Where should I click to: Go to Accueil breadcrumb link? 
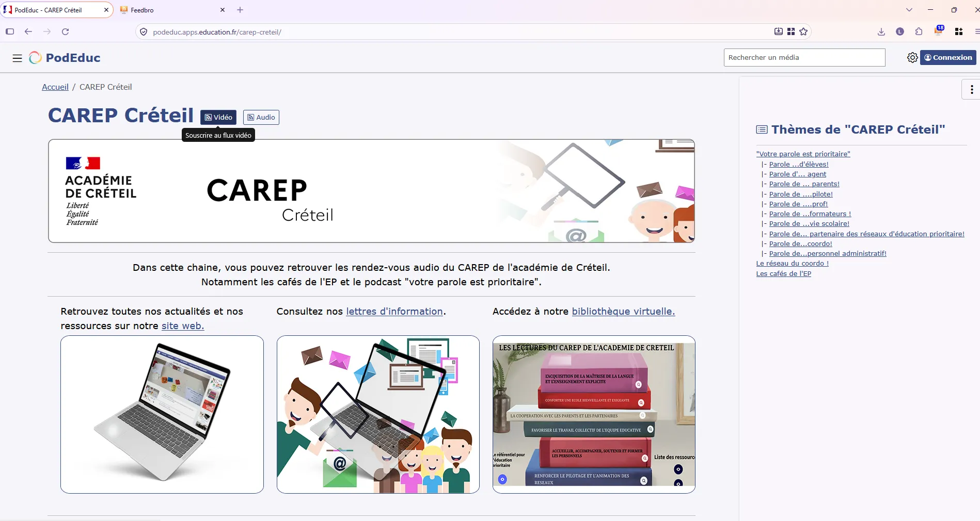pyautogui.click(x=55, y=87)
